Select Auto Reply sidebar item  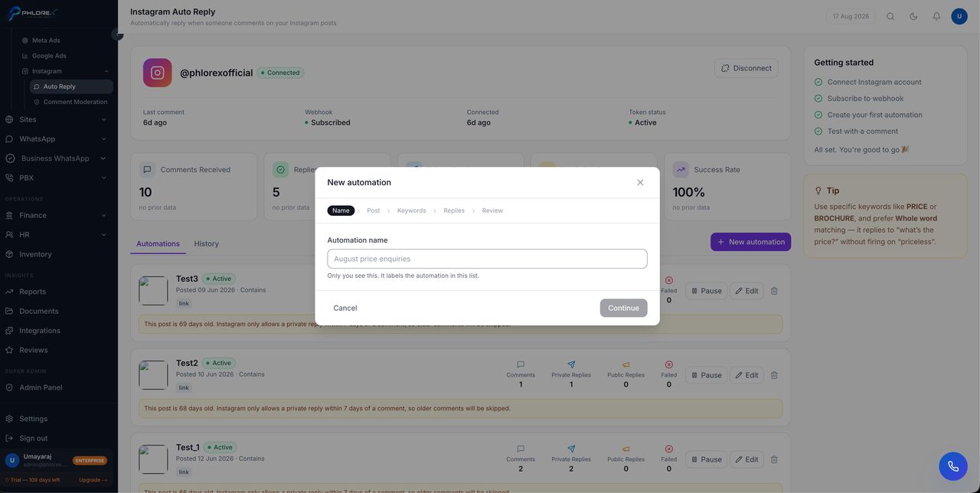tap(71, 87)
